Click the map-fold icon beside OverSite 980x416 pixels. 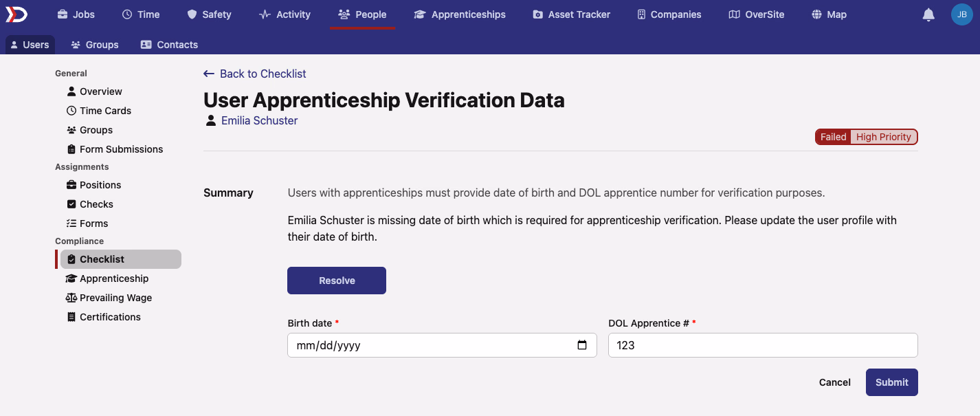(734, 14)
